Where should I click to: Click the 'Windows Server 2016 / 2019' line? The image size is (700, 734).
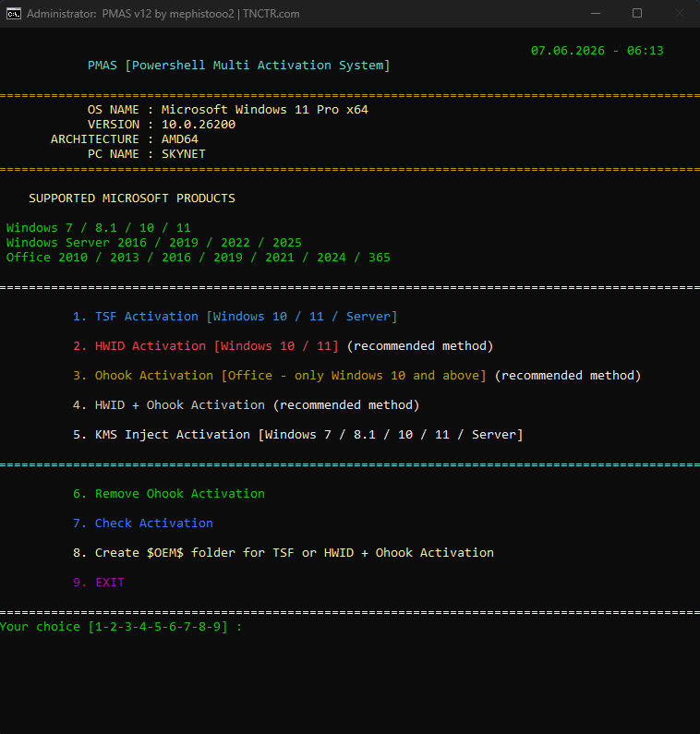154,243
